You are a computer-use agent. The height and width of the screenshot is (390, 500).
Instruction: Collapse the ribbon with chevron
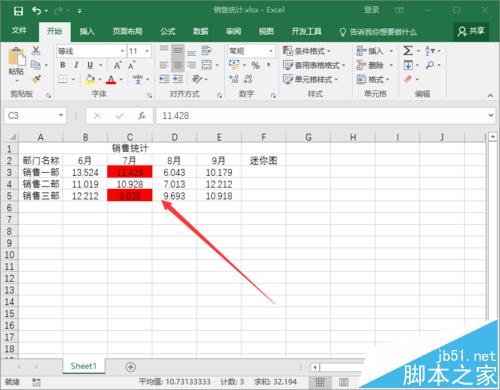pos(490,95)
